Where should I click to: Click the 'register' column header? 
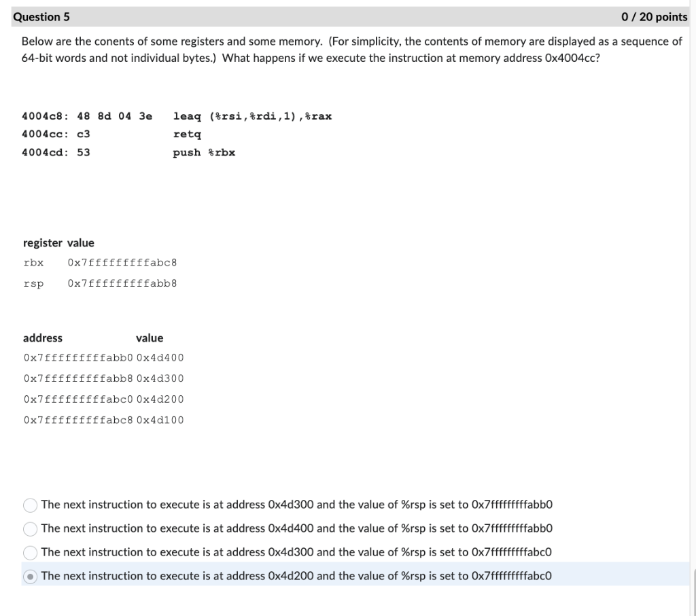43,243
